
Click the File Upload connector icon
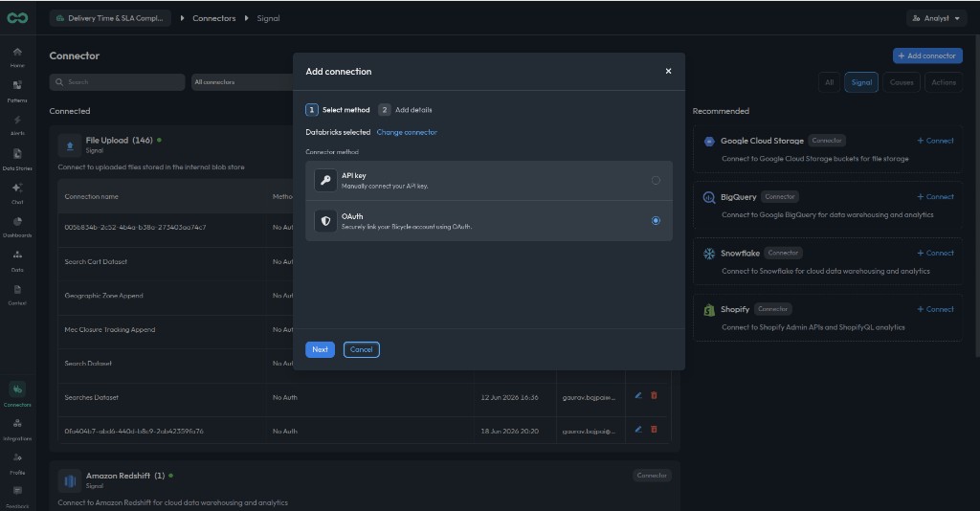click(69, 145)
